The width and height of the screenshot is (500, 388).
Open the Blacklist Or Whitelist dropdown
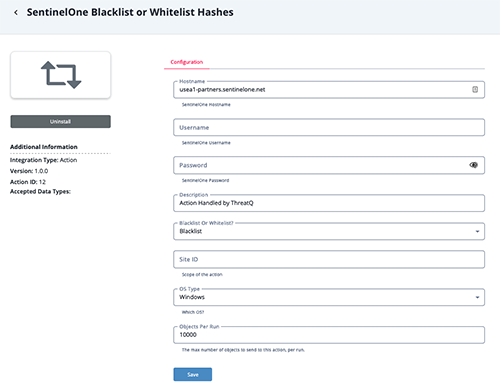tap(329, 231)
